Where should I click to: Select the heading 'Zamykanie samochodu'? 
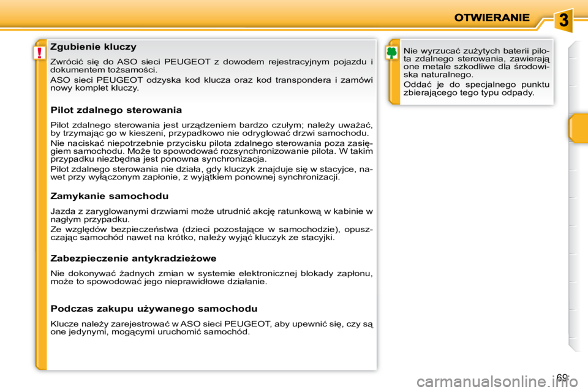(110, 196)
